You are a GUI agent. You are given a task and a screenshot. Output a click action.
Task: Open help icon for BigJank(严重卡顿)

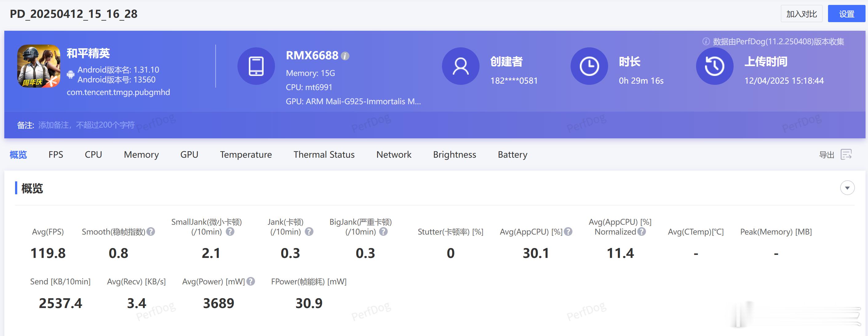coord(384,231)
